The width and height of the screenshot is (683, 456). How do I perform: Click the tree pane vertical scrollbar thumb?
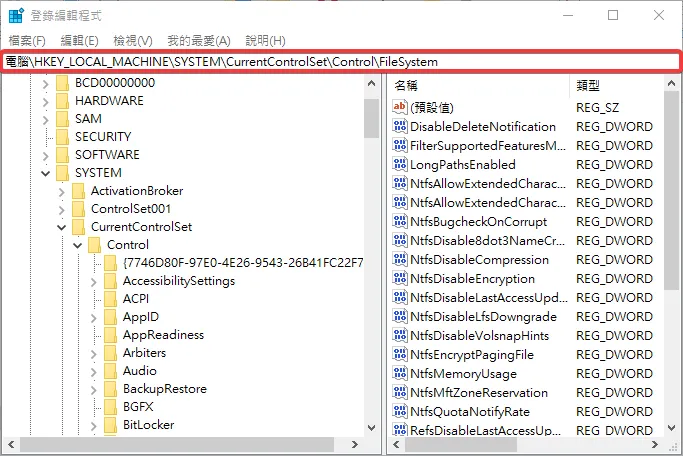pyautogui.click(x=372, y=118)
